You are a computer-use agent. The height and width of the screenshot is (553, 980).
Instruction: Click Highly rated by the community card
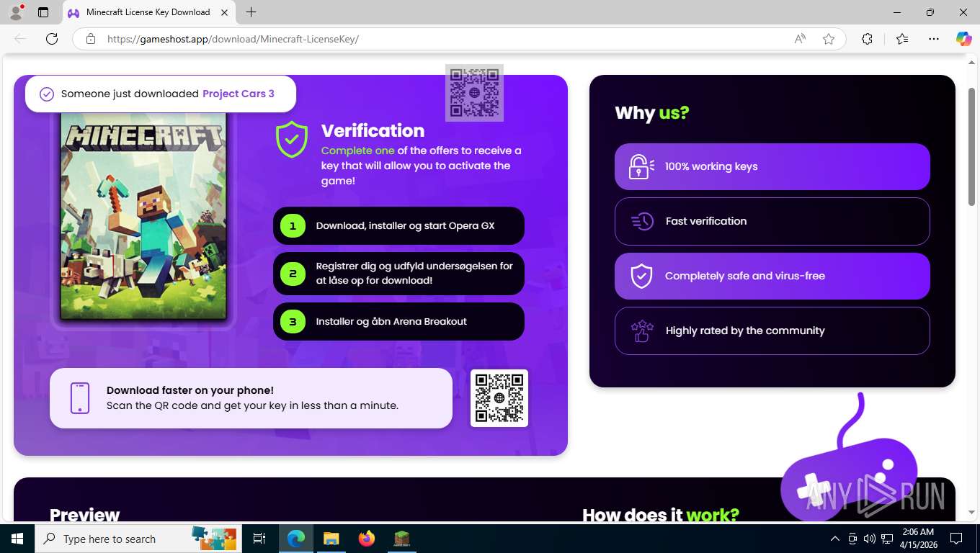pyautogui.click(x=772, y=331)
